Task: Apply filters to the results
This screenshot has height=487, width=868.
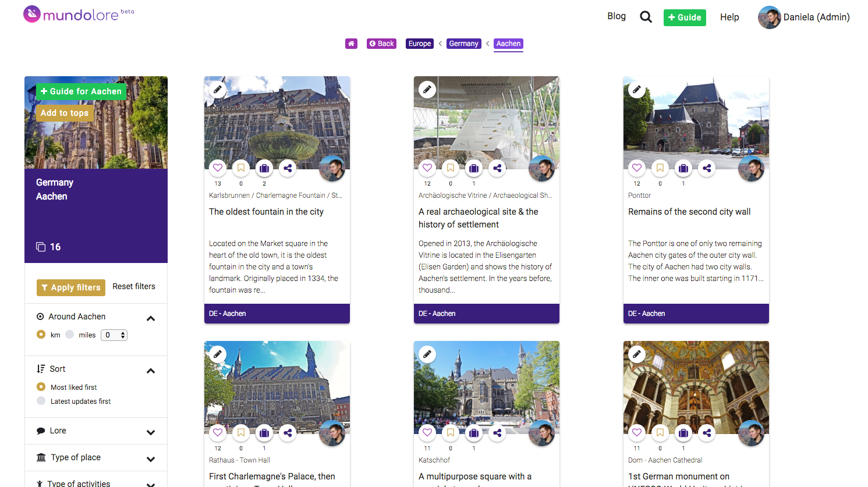Action: pyautogui.click(x=71, y=287)
